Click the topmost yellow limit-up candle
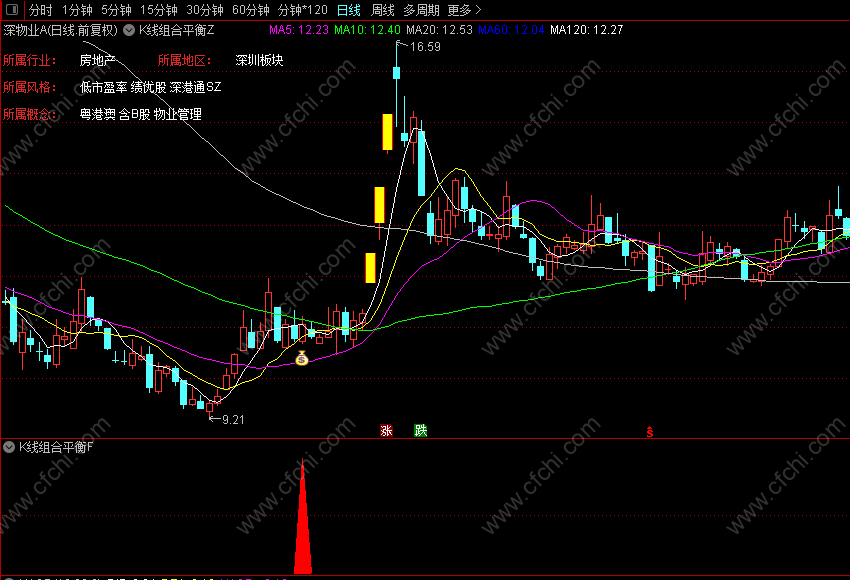Screen dimensions: 850x580 pyautogui.click(x=387, y=132)
